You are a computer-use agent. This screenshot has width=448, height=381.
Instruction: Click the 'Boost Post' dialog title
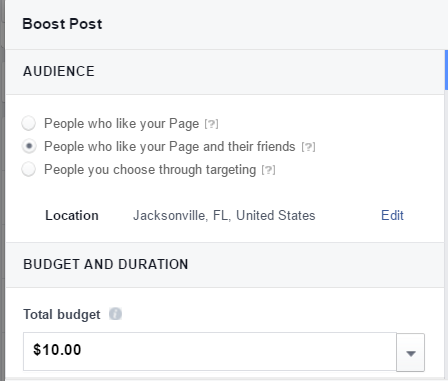(62, 24)
